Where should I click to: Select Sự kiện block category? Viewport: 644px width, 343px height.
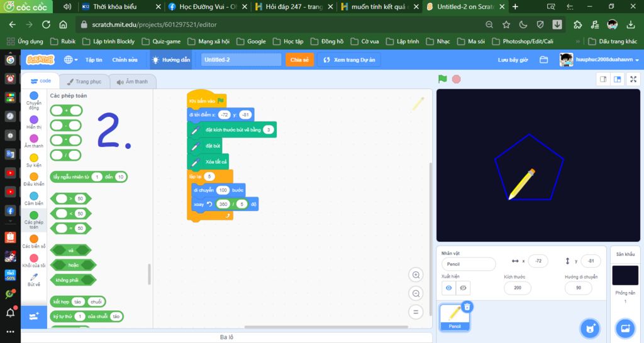coord(34,160)
